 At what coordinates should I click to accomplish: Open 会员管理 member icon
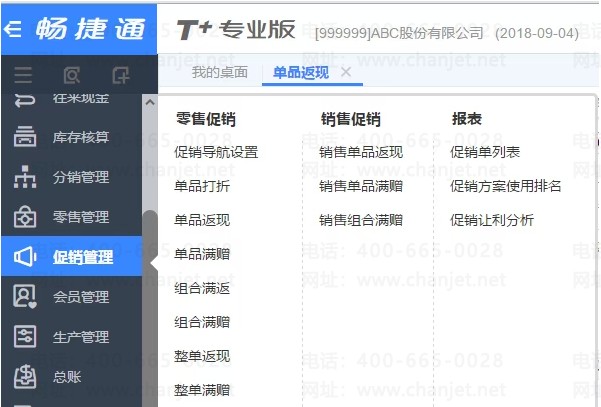coord(25,296)
